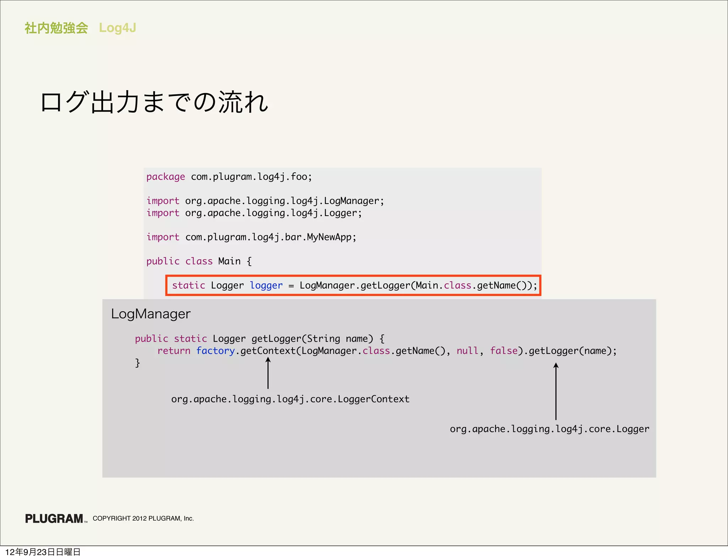Click the line 'package com.plugram.log4j.foo;'
The image size is (728, 560).
(229, 177)
